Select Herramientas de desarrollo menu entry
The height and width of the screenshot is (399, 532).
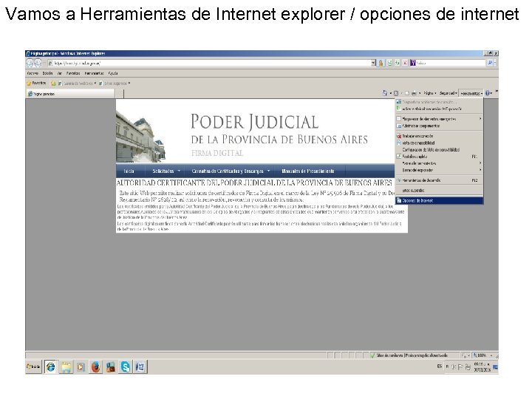(440, 180)
